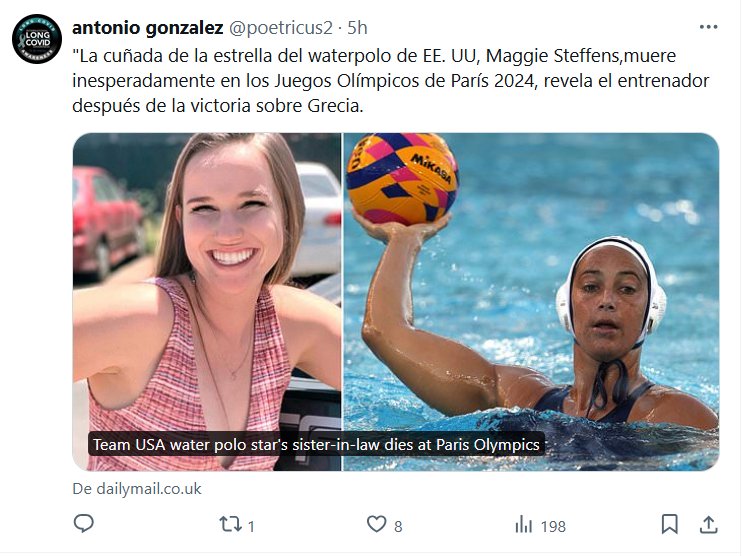
Task: Repost the tweet using the retweet icon
Action: click(228, 524)
